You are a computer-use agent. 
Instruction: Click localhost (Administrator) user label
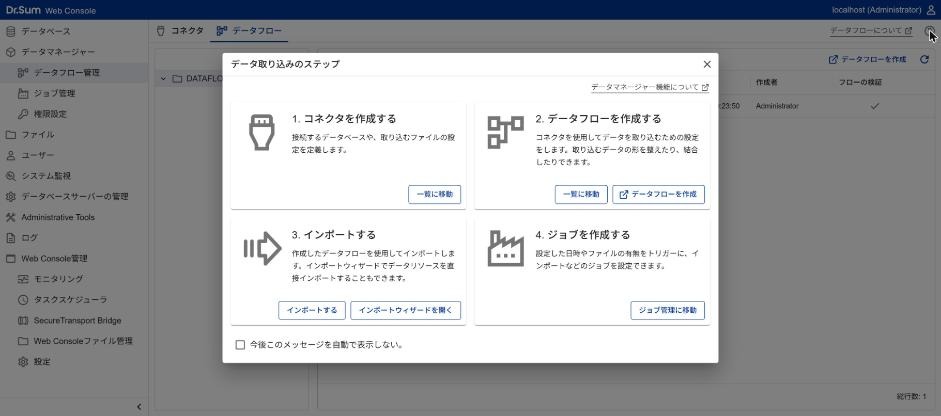coord(877,10)
